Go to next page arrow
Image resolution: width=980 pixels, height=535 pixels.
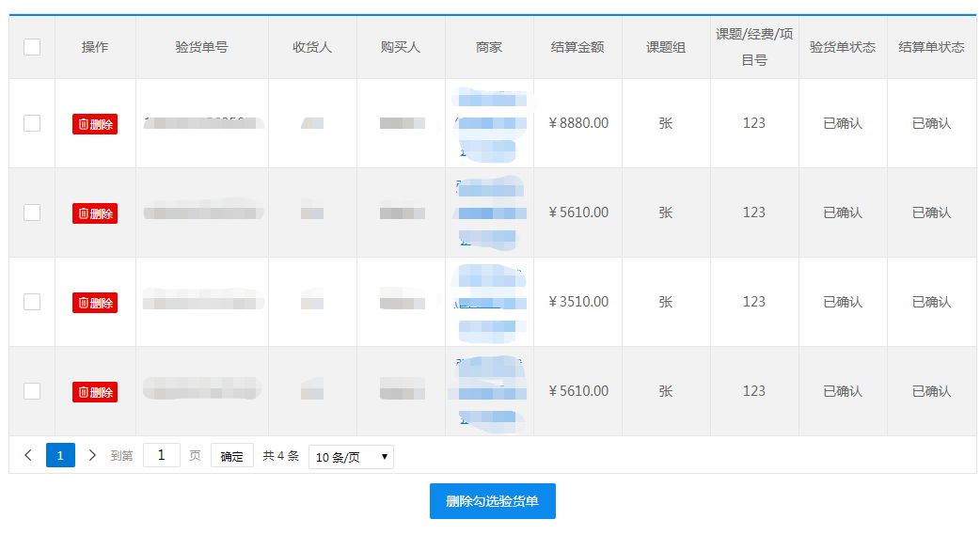click(x=92, y=456)
